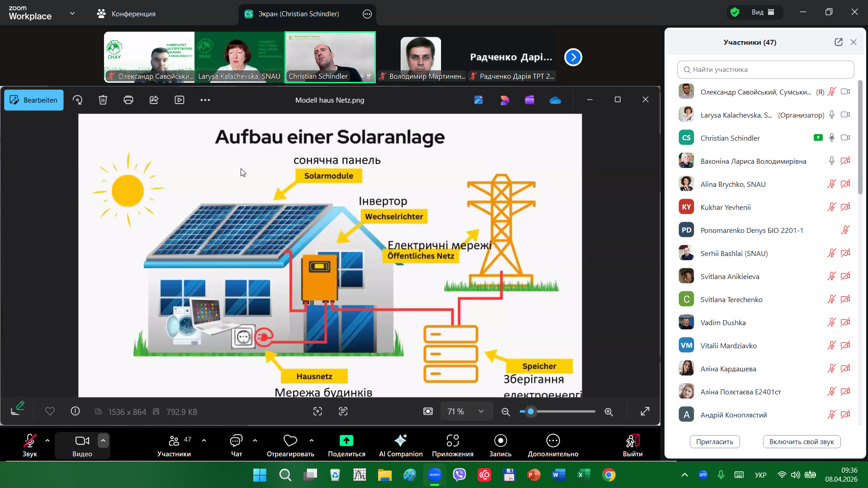Open the View layout dropdown
Image resolution: width=868 pixels, height=488 pixels.
coord(763,12)
